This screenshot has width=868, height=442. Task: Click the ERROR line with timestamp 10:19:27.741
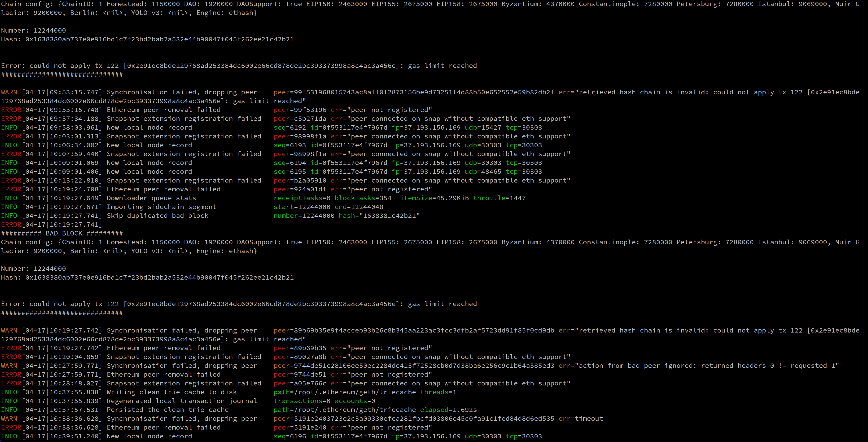click(x=52, y=225)
